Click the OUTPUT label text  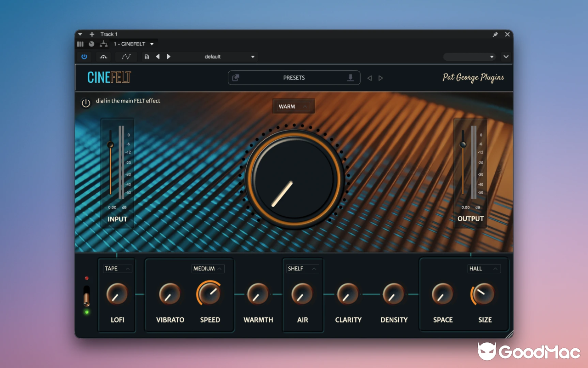click(470, 219)
